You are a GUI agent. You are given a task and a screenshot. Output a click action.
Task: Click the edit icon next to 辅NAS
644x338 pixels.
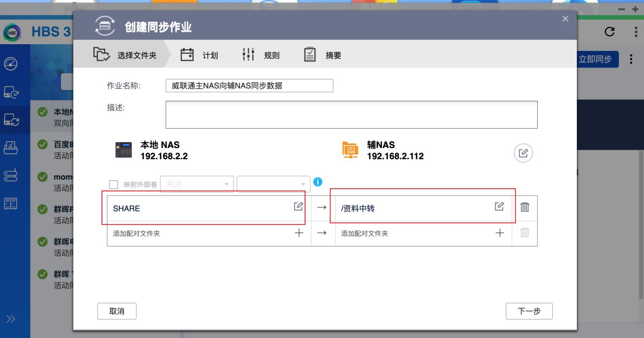pyautogui.click(x=523, y=153)
